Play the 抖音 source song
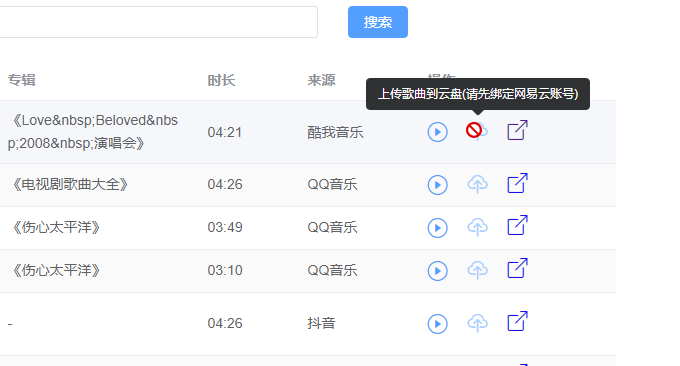Screen dimensions: 680x366 pos(437,324)
